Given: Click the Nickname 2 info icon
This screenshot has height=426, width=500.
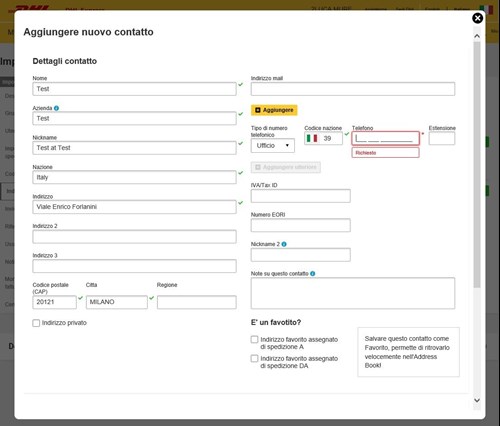Looking at the screenshot, I should tap(284, 244).
